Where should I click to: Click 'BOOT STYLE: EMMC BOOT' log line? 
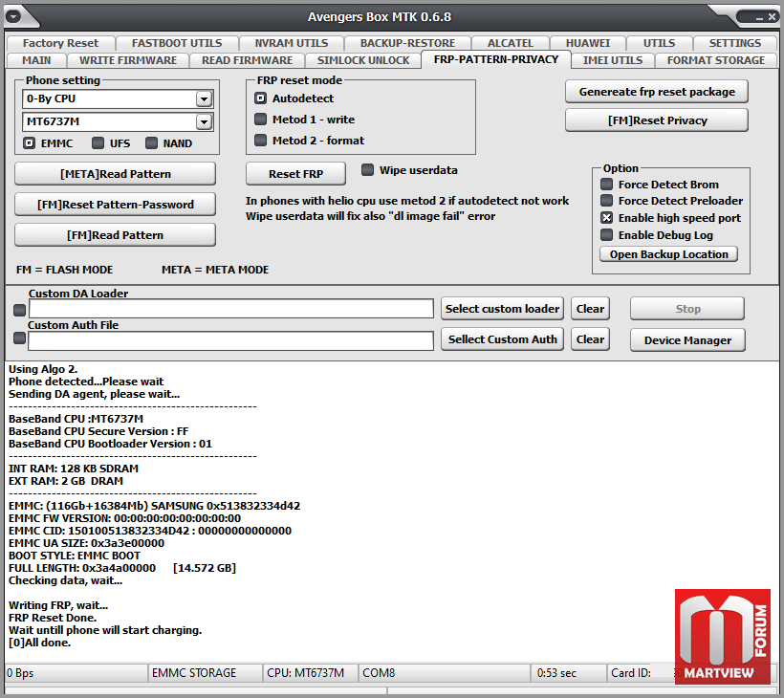[x=75, y=556]
